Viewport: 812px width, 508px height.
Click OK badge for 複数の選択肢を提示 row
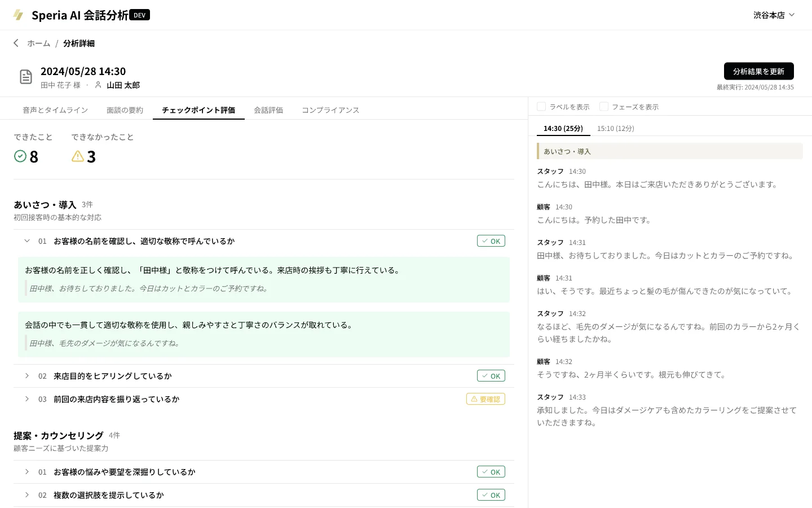[x=491, y=495]
